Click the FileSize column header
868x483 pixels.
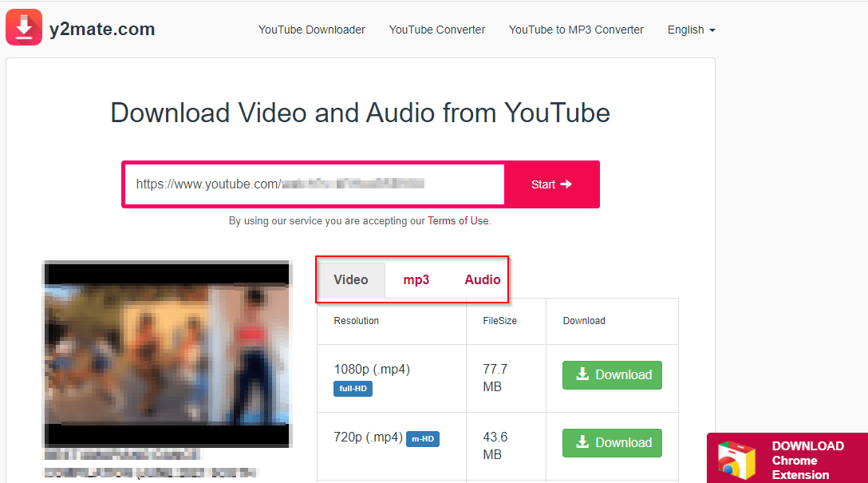tap(500, 321)
